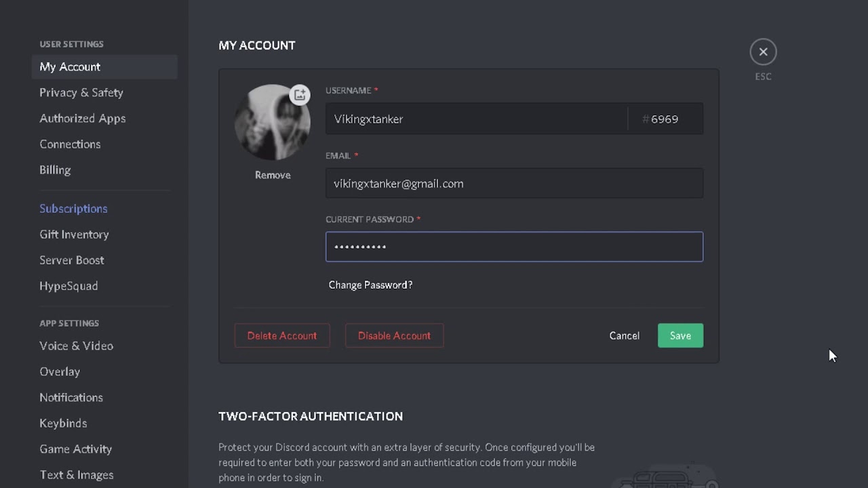Click the discriminator tag 6969 field
This screenshot has height=488, width=868.
click(665, 119)
